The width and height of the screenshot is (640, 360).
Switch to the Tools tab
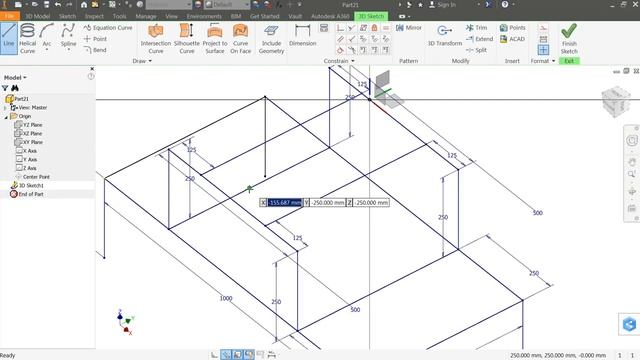coord(119,16)
